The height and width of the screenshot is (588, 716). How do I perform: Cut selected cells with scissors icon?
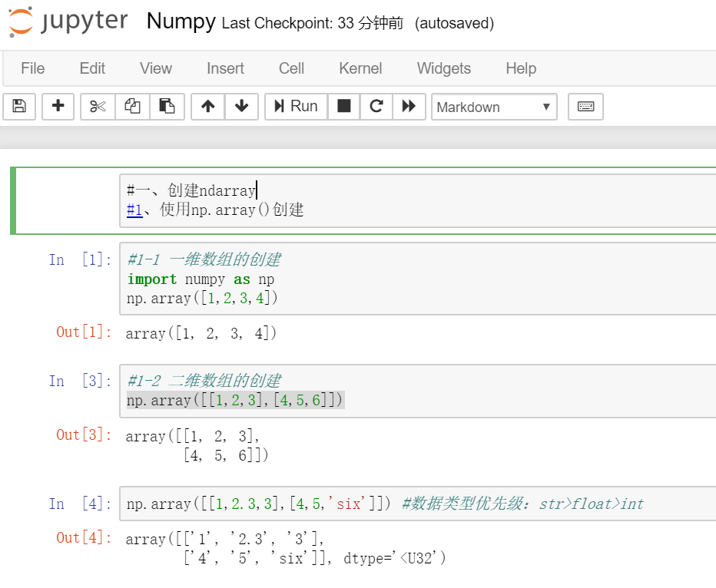(x=98, y=106)
